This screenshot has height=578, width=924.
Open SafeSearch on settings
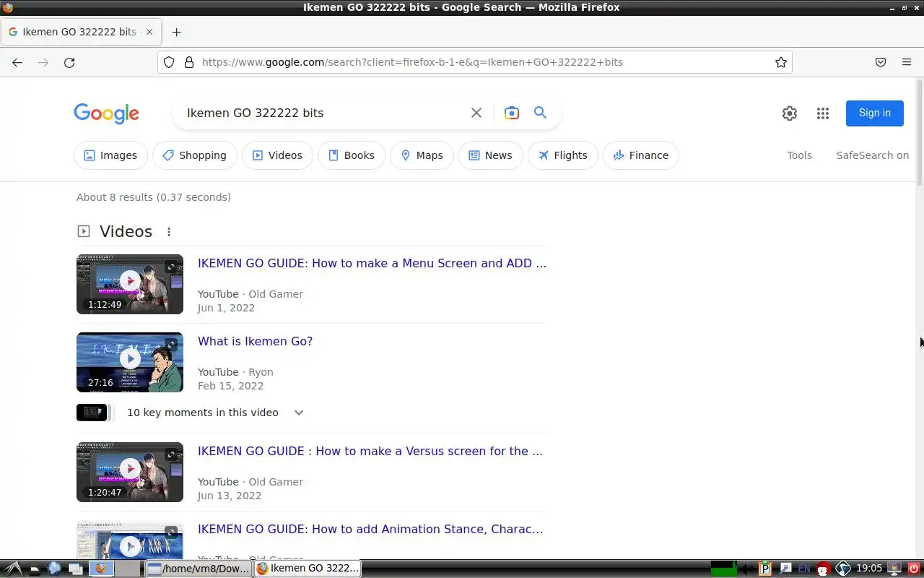click(873, 155)
